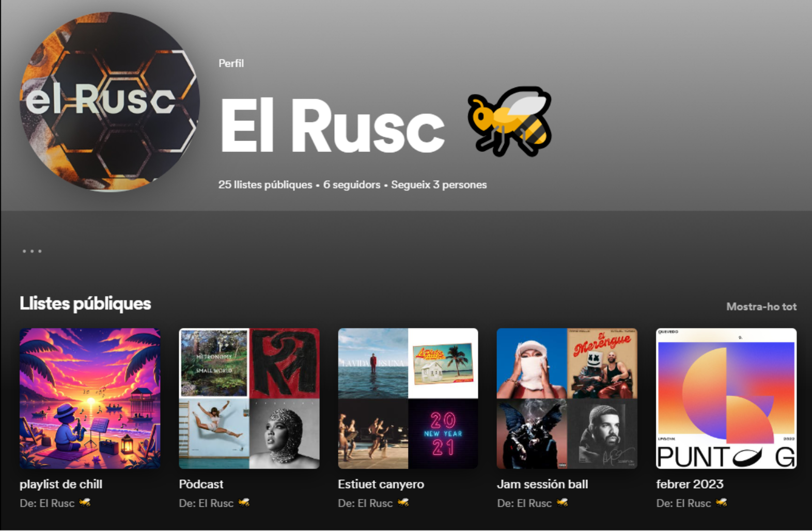Image resolution: width=812 pixels, height=531 pixels.
Task: Click the Jam sessión ball title
Action: pyautogui.click(x=542, y=484)
